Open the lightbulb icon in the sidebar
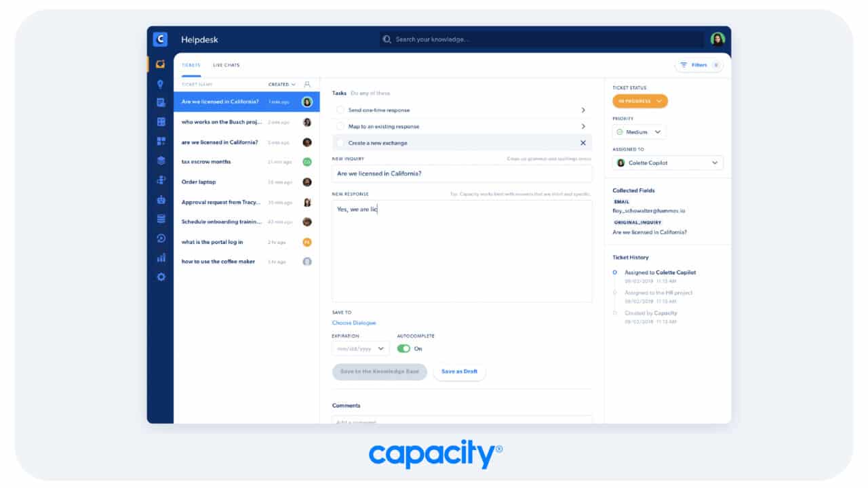This screenshot has height=488, width=868. coord(161,84)
